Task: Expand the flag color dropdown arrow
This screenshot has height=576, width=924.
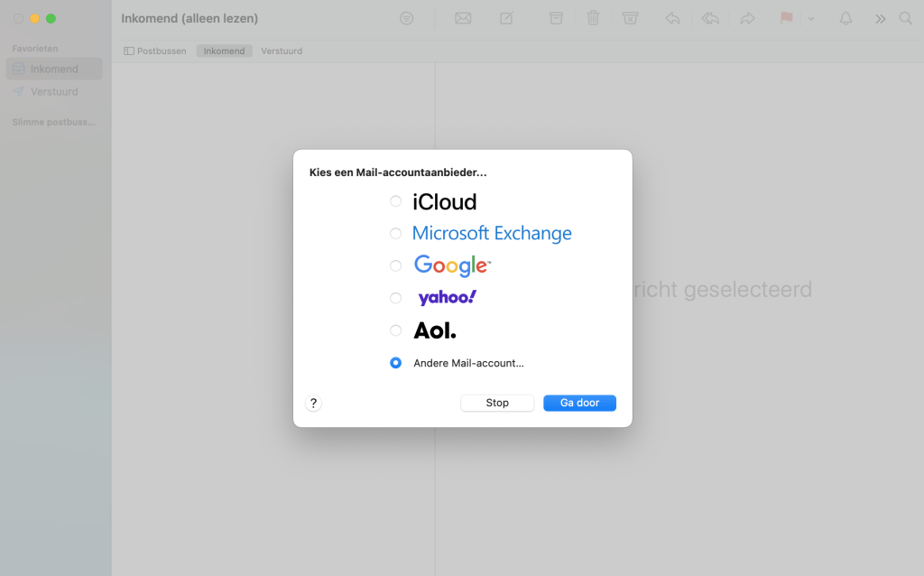Action: point(811,19)
